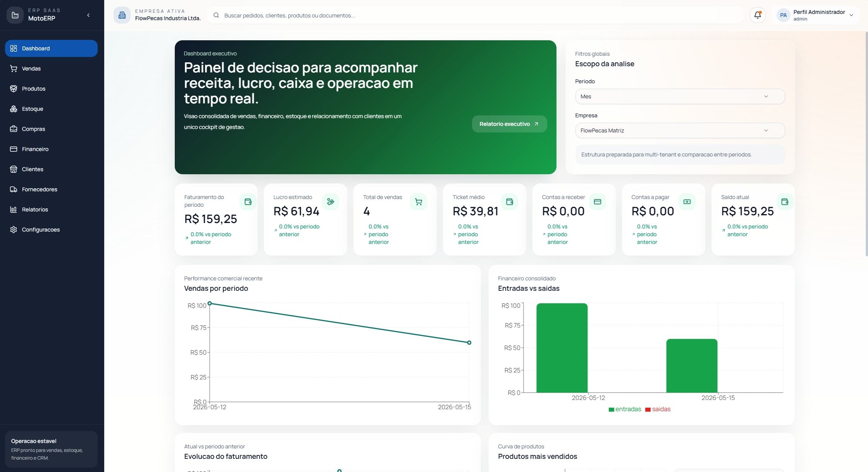Click the Compras icon in sidebar

pyautogui.click(x=14, y=129)
